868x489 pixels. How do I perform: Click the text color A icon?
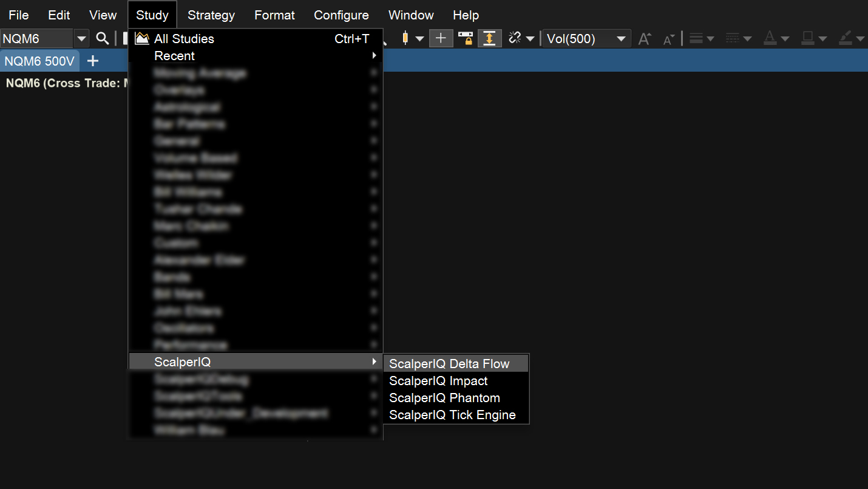[x=770, y=39]
